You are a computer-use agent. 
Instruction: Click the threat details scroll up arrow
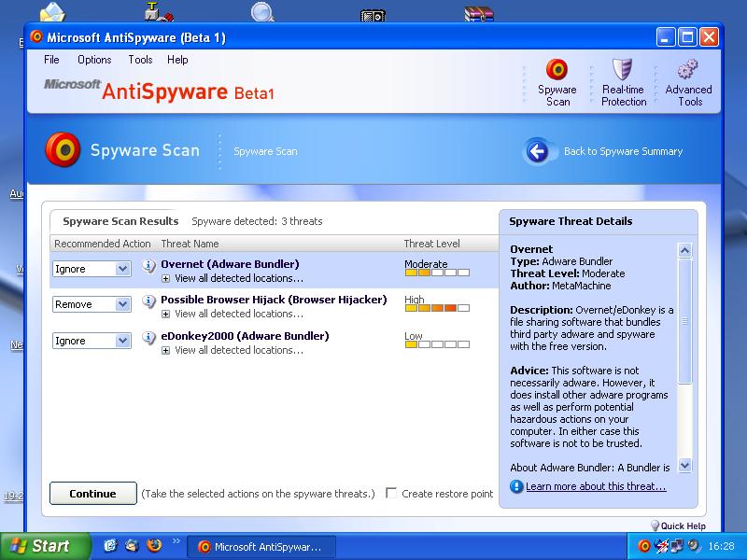(x=684, y=250)
